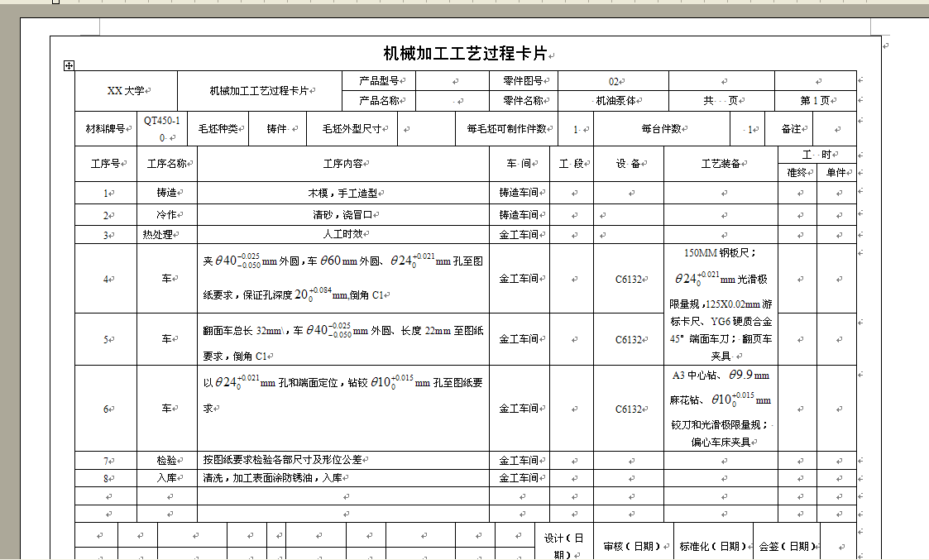This screenshot has width=929, height=560.
Task: Click 清洗,加工表面涂防锈油,入库 content cell
Action: coord(343,478)
